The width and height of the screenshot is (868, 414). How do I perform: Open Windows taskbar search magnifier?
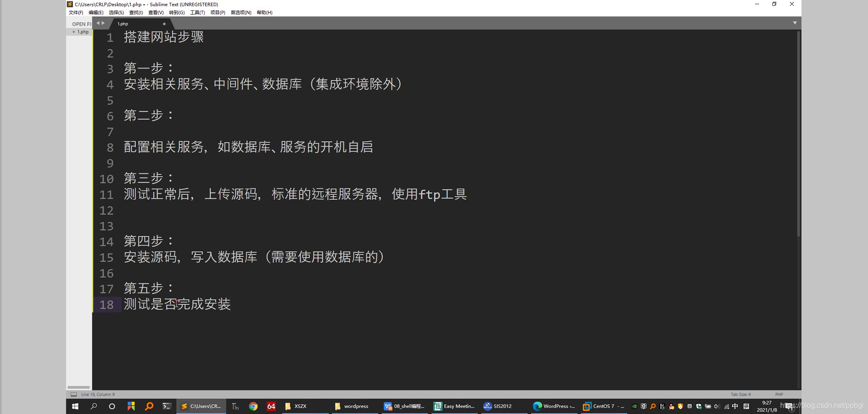pos(94,406)
